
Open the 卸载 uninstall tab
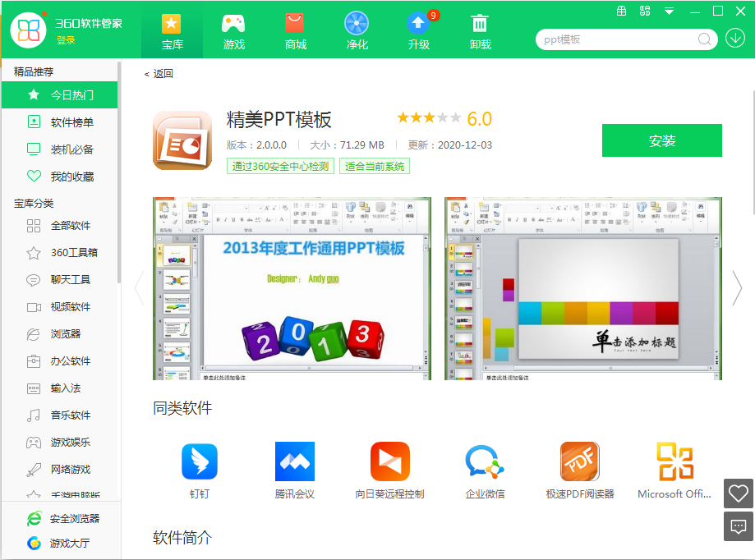coord(480,31)
